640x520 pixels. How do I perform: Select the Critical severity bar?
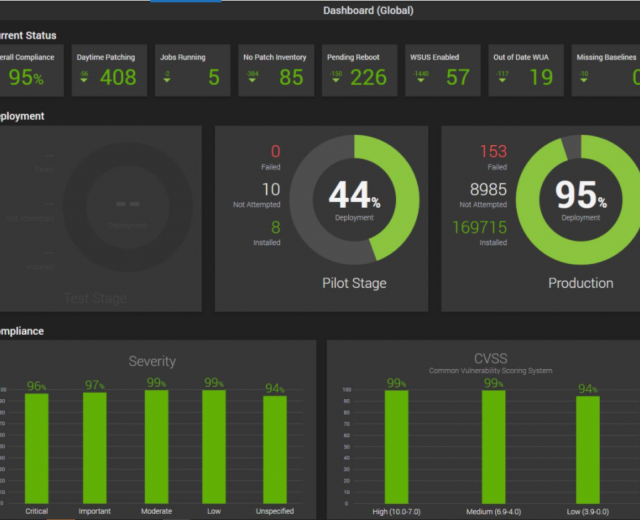[37, 448]
